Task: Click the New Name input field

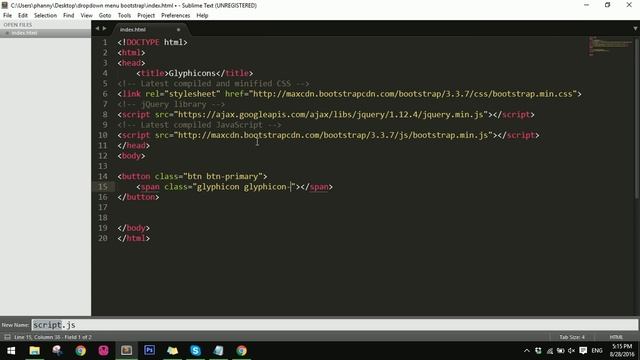Action: point(334,325)
